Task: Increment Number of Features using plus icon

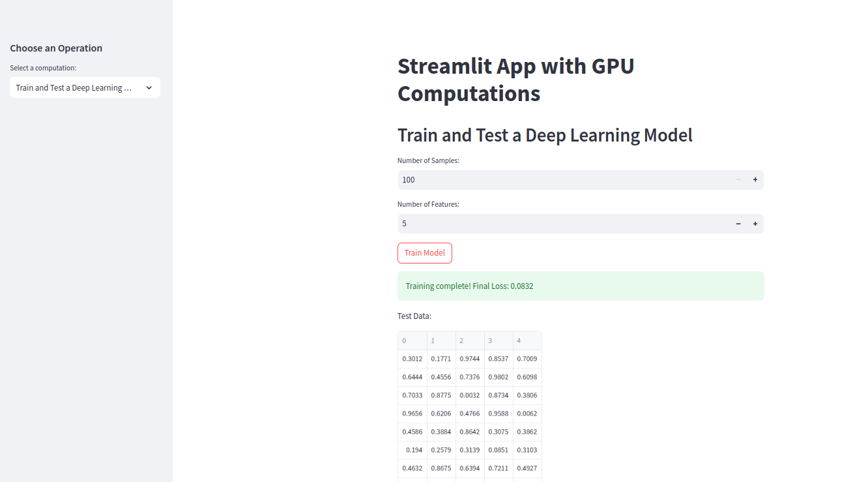Action: (755, 224)
